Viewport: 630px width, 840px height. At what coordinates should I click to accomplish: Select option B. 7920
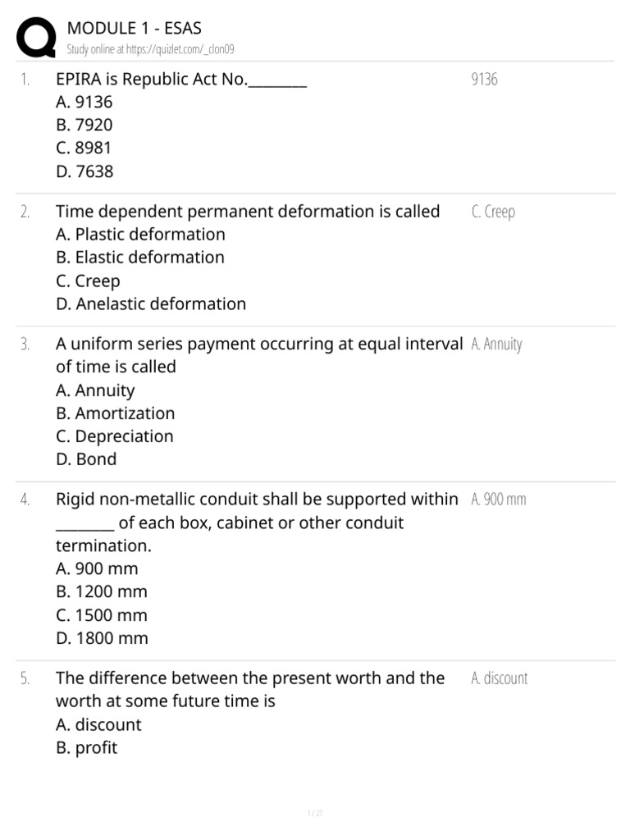[84, 126]
